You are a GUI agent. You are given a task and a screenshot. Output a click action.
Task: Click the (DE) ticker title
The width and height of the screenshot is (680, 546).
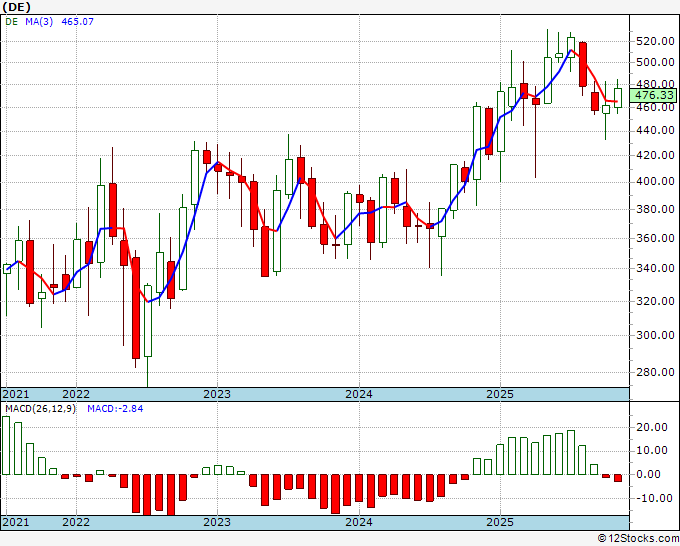click(16, 7)
